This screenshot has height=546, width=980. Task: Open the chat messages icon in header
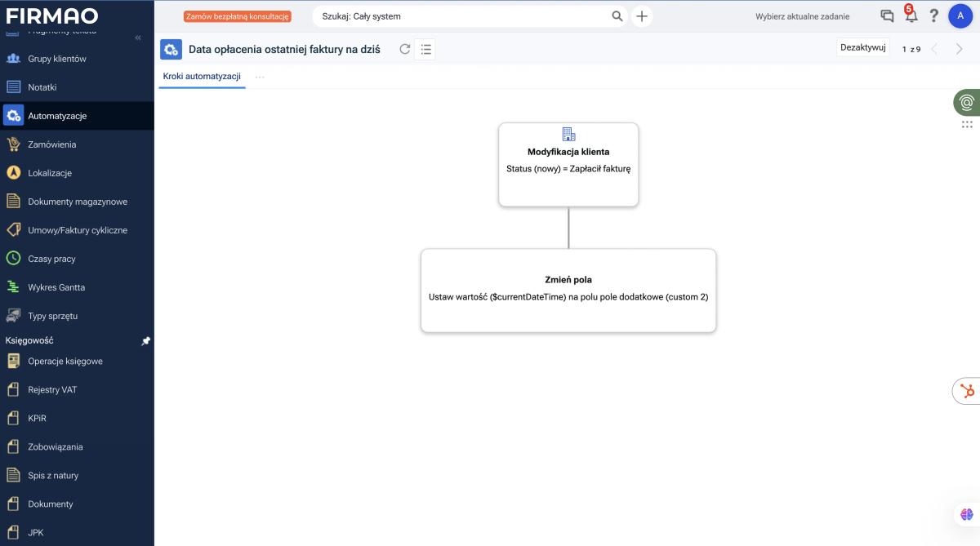[887, 16]
